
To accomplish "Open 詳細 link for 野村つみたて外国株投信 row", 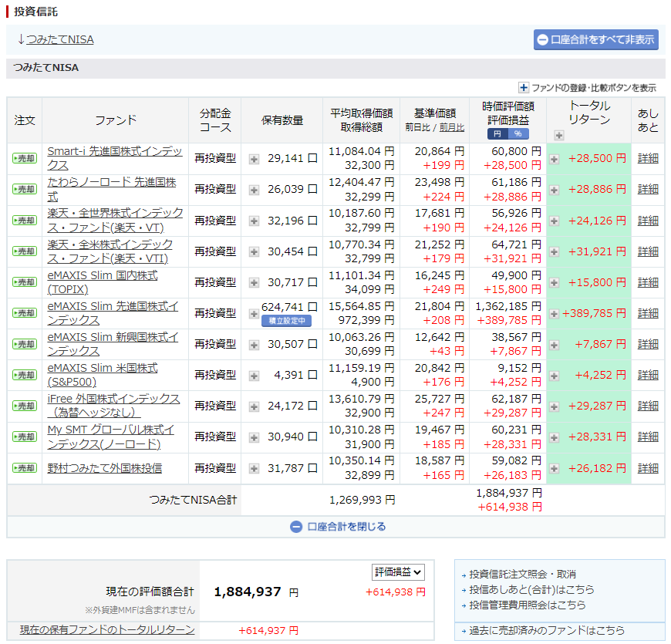I will point(648,468).
